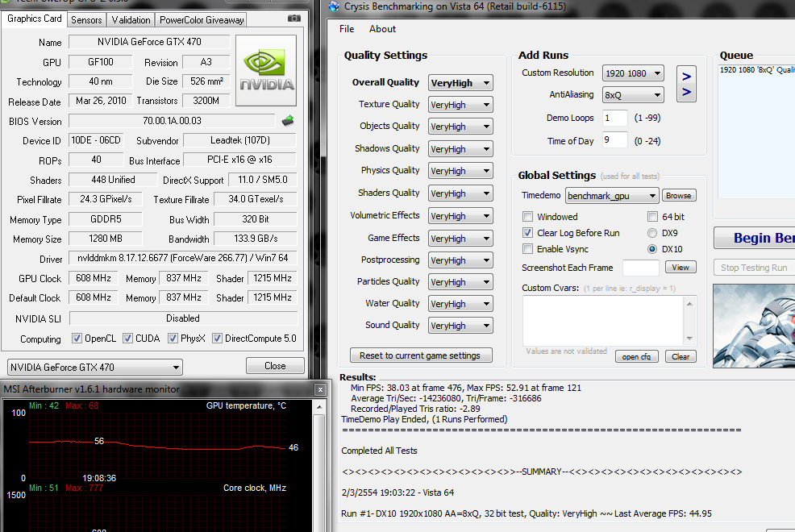Select the queued 1920 1080 8xQ run
This screenshot has height=532, width=795.
tap(757, 70)
